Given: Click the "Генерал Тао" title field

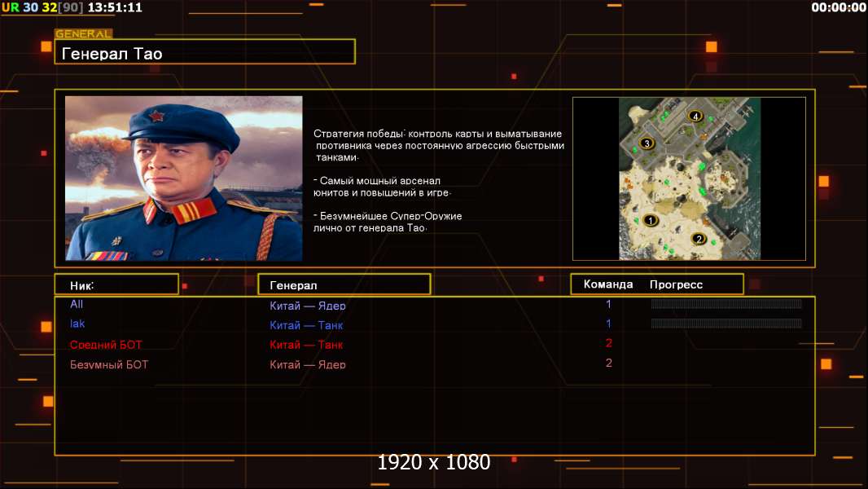Looking at the screenshot, I should (205, 52).
